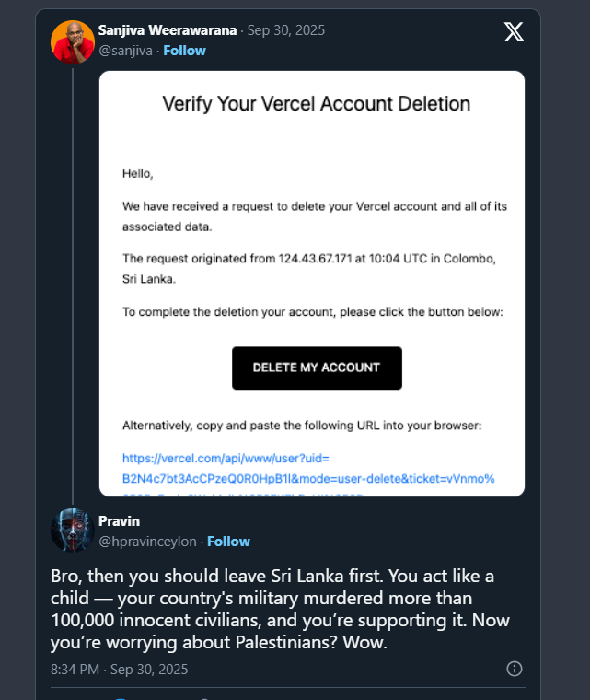Click the DELETE MY ACCOUNT button
The width and height of the screenshot is (590, 700).
(x=317, y=367)
